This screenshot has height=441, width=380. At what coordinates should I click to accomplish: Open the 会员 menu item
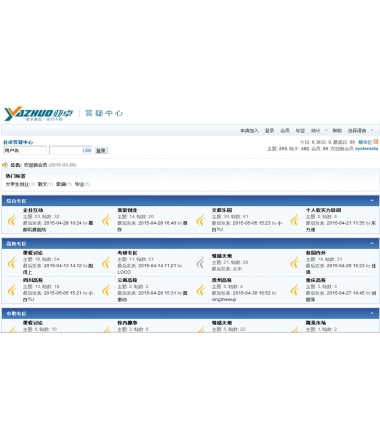click(285, 131)
